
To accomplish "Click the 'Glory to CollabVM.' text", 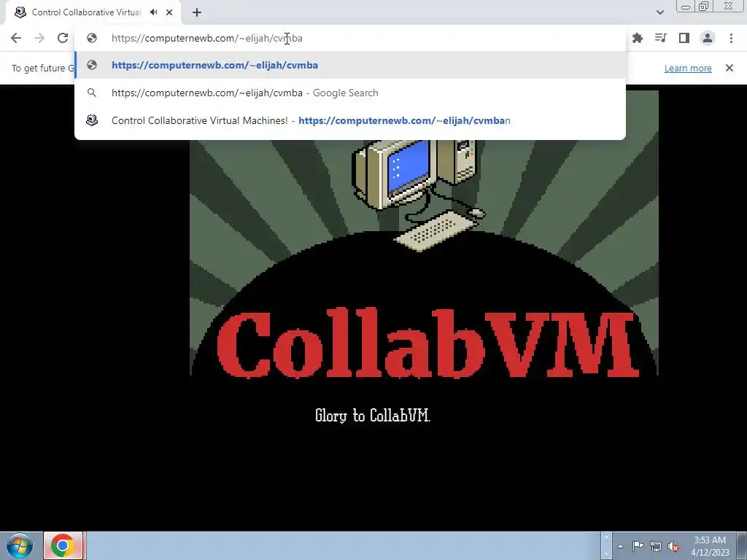I will point(373,415).
